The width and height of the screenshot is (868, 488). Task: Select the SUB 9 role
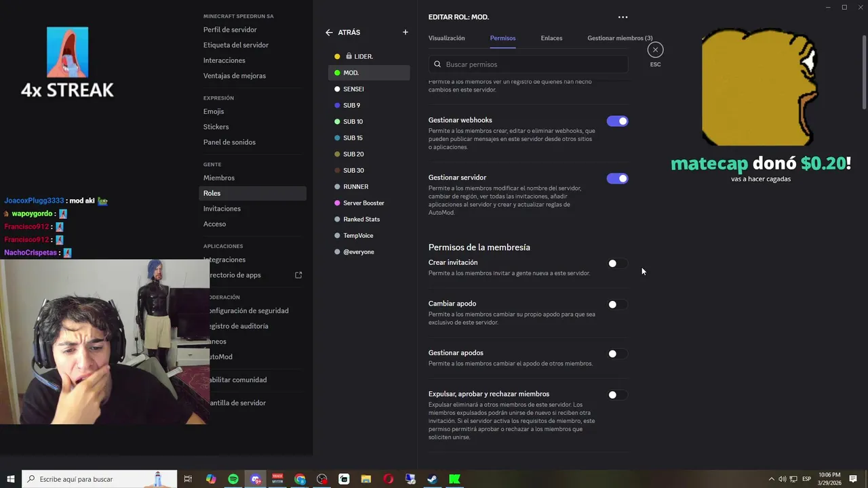click(369, 105)
